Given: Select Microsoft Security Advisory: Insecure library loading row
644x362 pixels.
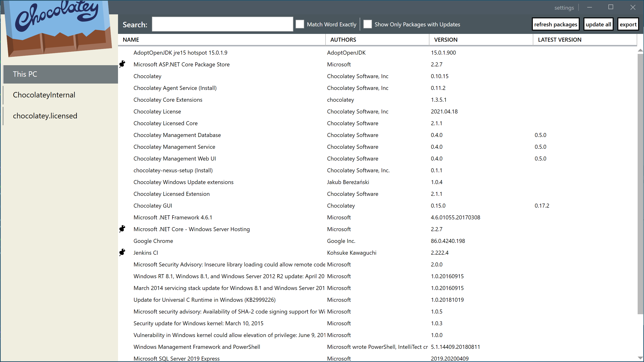Looking at the screenshot, I should (378, 264).
